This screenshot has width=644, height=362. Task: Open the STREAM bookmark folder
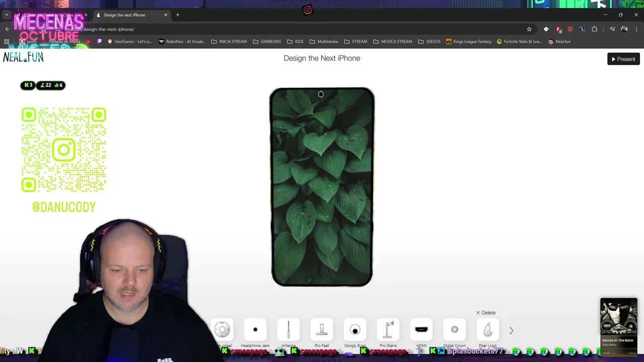point(355,41)
